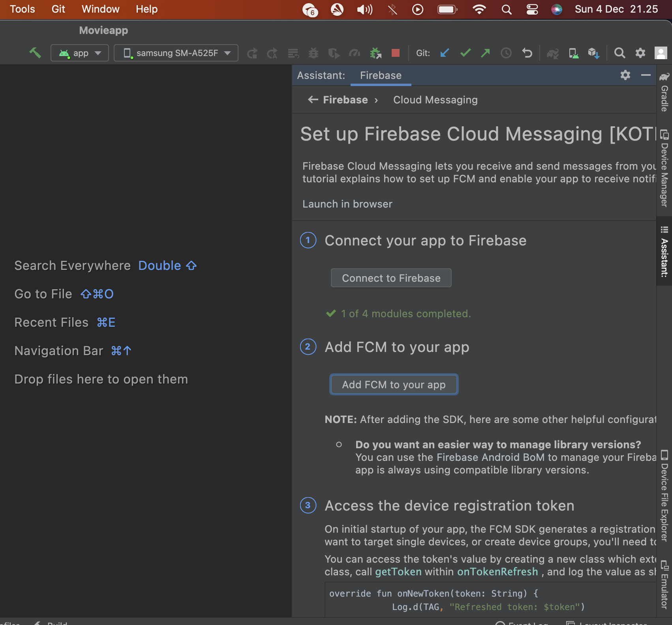
Task: Click the 'Go to File' hint text
Action: tap(43, 294)
